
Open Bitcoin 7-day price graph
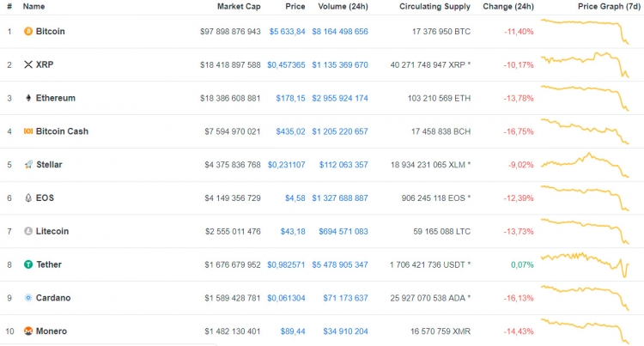[x=585, y=31]
